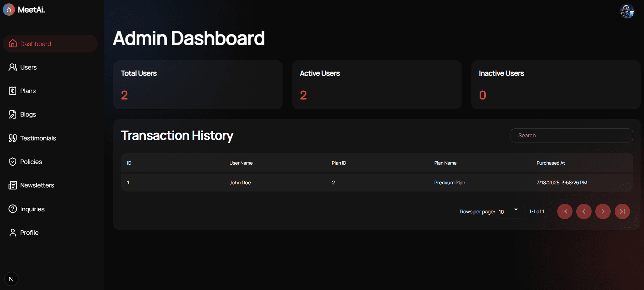Click the John Doe transaction row
This screenshot has height=290, width=644.
pos(377,183)
